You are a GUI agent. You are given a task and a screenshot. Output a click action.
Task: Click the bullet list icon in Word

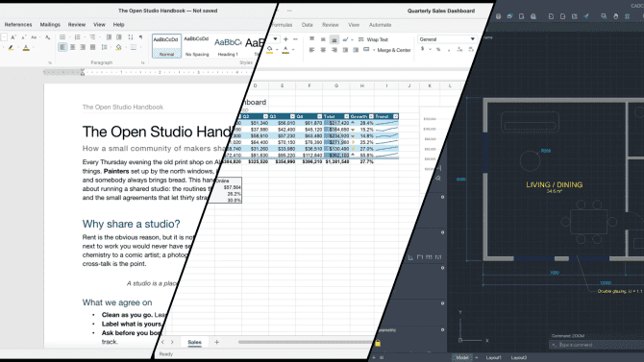pos(62,37)
